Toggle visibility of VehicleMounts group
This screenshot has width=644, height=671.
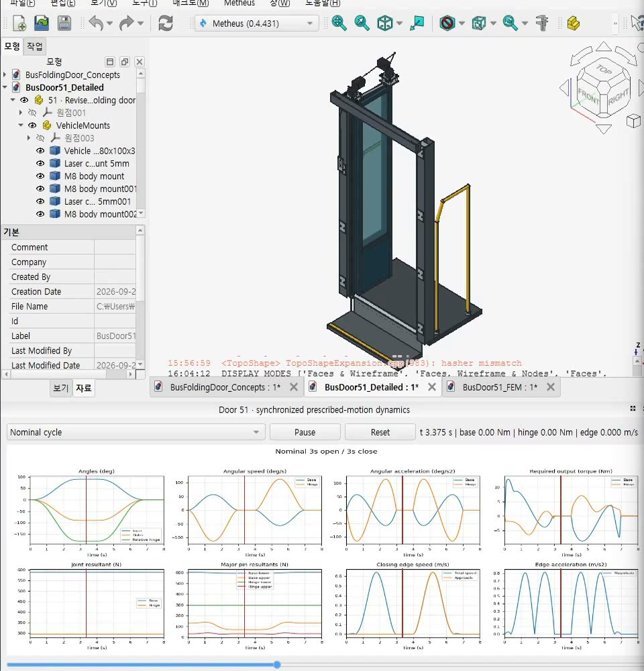32,125
